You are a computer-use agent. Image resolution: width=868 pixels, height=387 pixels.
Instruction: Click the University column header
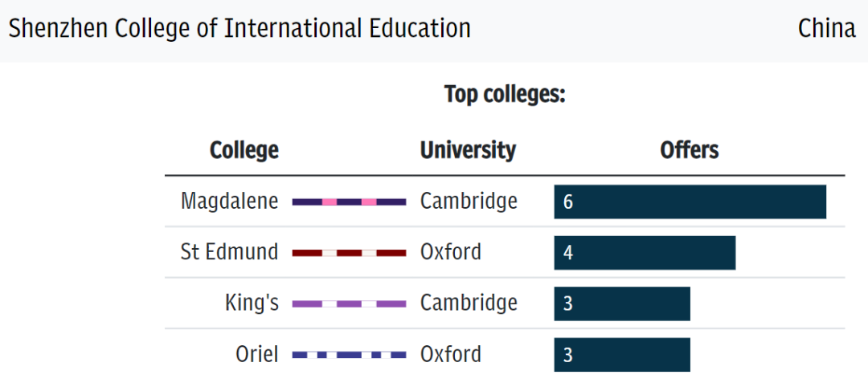click(468, 150)
